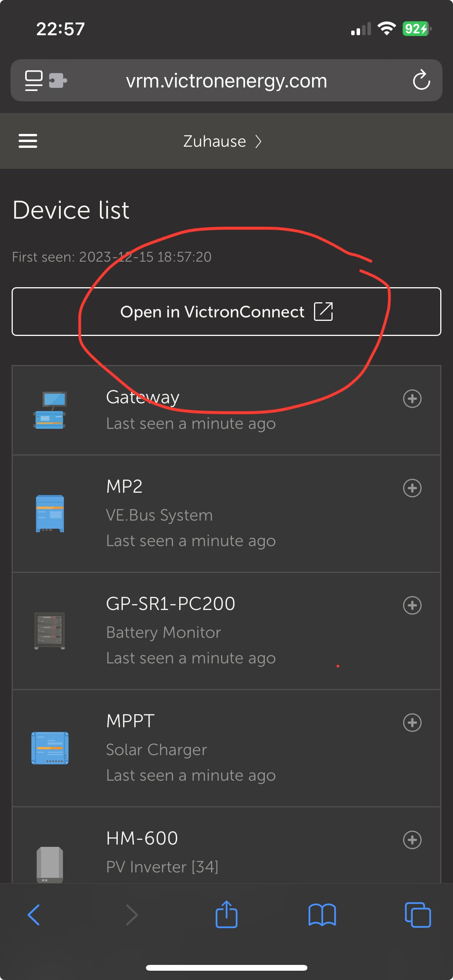Tap the iOS home indicator bar
This screenshot has height=980, width=453.
pos(226,968)
